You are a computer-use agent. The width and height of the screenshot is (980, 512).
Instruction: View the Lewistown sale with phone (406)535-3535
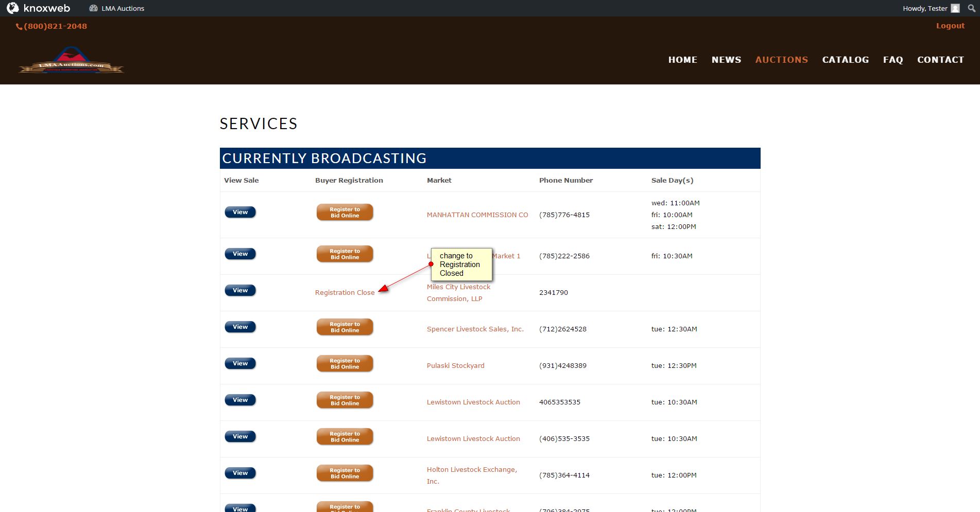240,436
